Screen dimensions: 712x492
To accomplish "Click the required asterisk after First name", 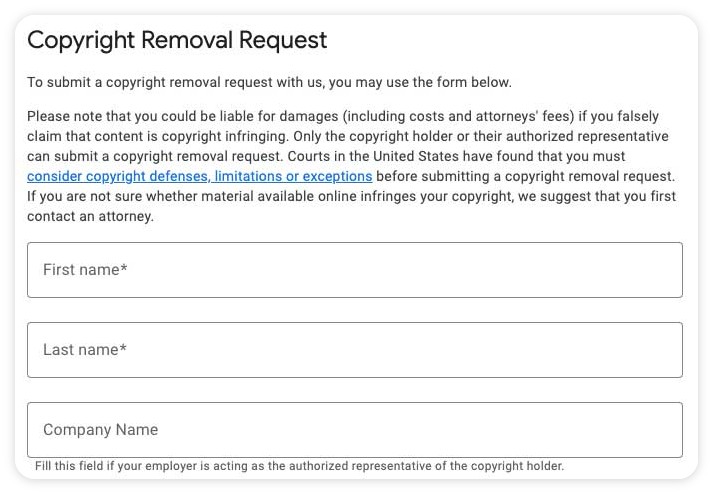I will click(x=124, y=269).
